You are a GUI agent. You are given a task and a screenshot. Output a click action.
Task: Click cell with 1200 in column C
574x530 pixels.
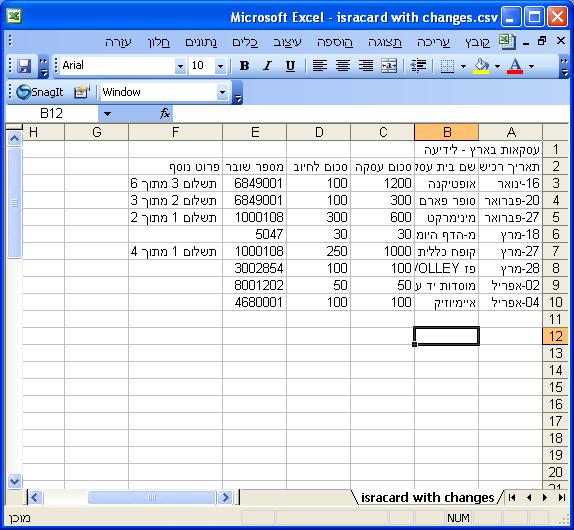383,183
